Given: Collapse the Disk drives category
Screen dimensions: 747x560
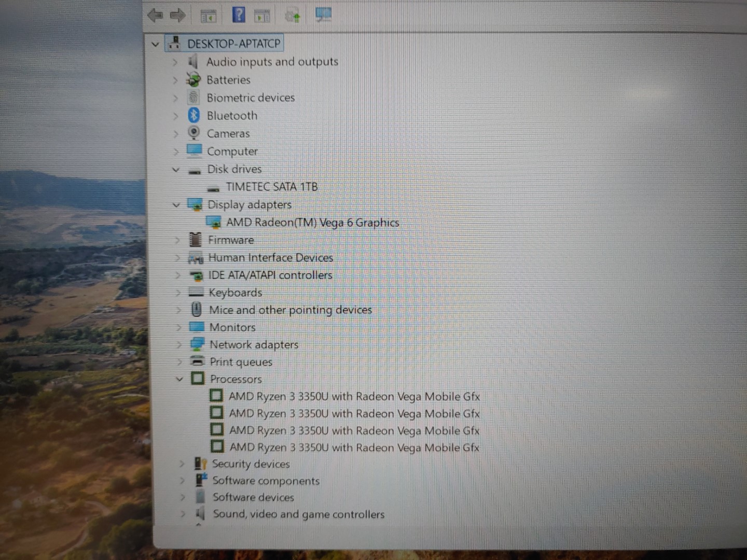Looking at the screenshot, I should point(176,170).
